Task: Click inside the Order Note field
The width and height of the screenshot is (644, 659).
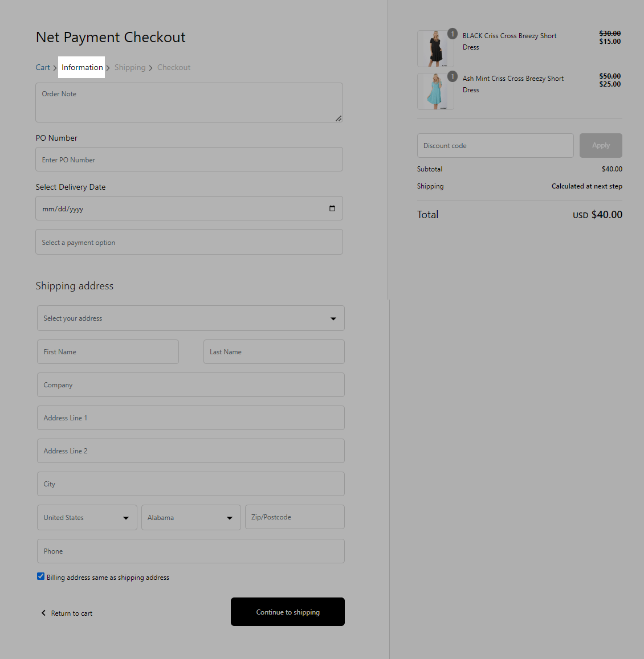Action: coord(189,103)
